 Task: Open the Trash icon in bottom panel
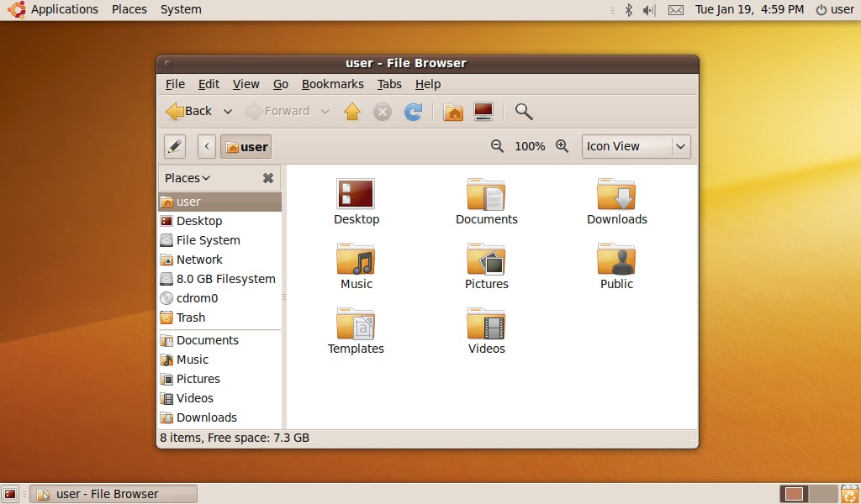(849, 494)
